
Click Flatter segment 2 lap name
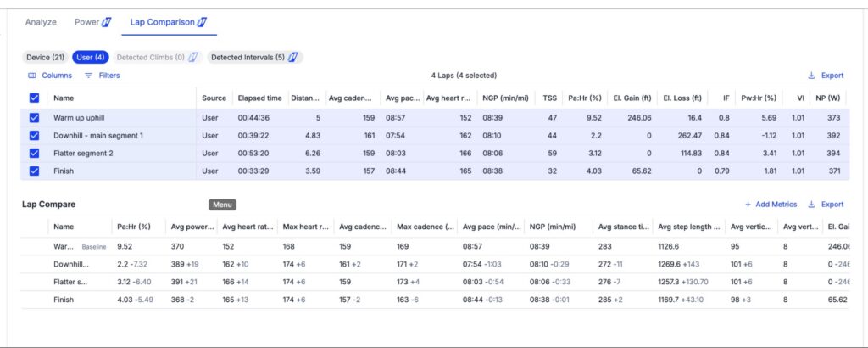[x=84, y=153]
